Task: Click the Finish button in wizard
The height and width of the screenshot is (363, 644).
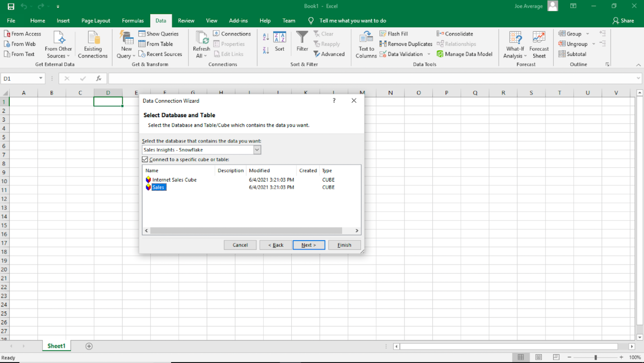Action: [344, 245]
